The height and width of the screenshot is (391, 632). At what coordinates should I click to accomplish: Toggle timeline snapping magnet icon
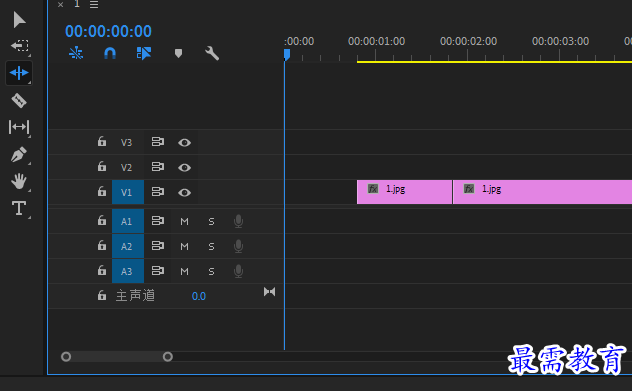110,53
